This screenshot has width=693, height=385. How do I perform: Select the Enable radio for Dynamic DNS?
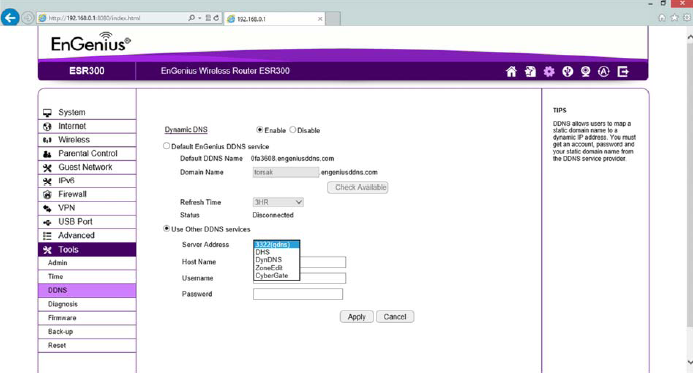click(259, 130)
